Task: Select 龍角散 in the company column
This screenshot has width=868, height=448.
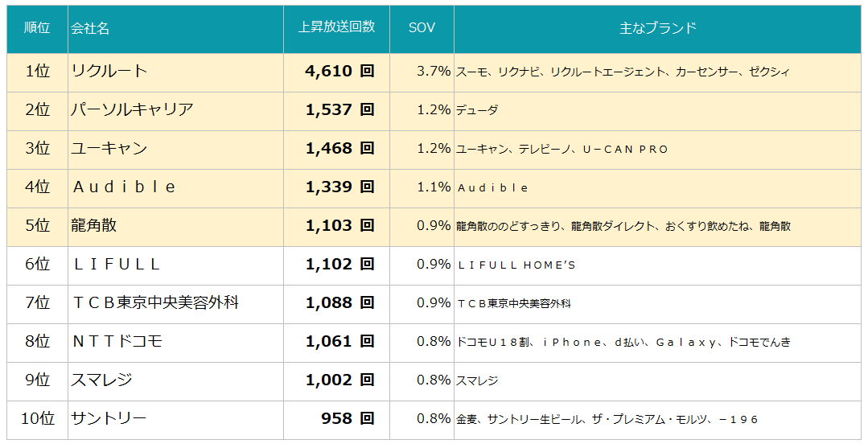Action: pos(94,225)
